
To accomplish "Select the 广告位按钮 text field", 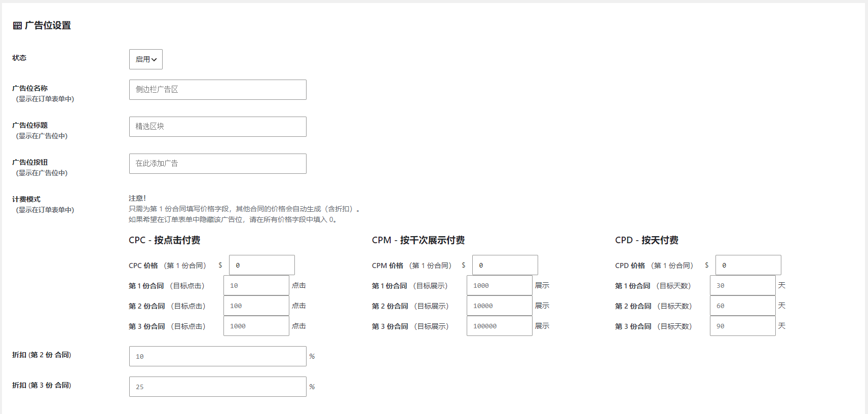I will (218, 164).
